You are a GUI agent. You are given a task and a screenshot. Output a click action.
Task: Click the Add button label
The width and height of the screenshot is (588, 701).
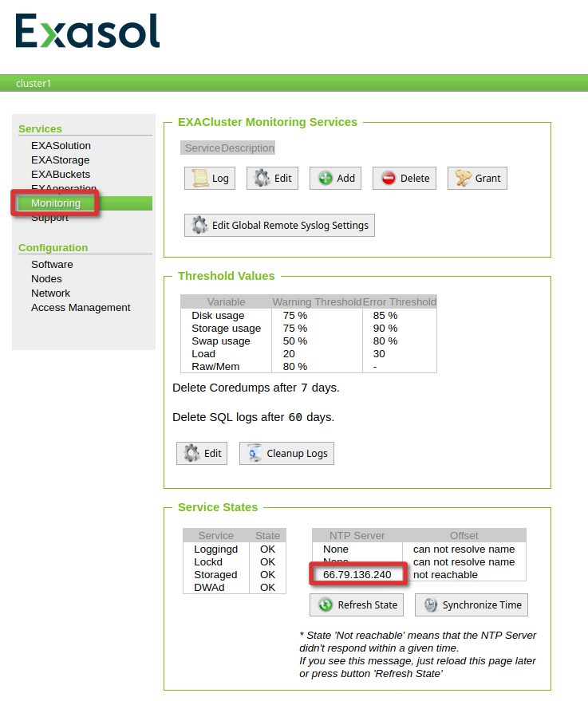345,178
